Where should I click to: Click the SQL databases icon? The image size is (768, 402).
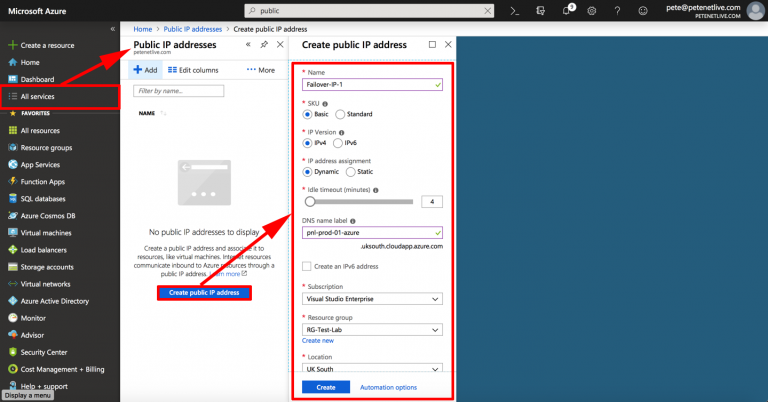coord(13,198)
